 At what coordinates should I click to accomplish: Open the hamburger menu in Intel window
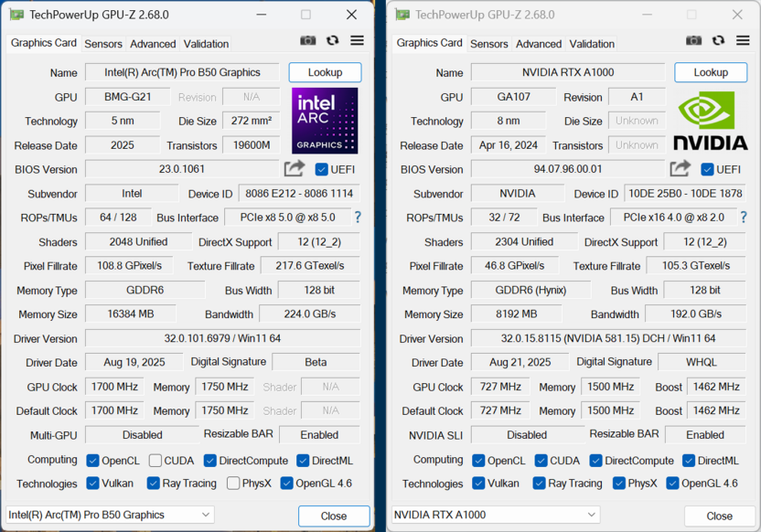pos(357,41)
